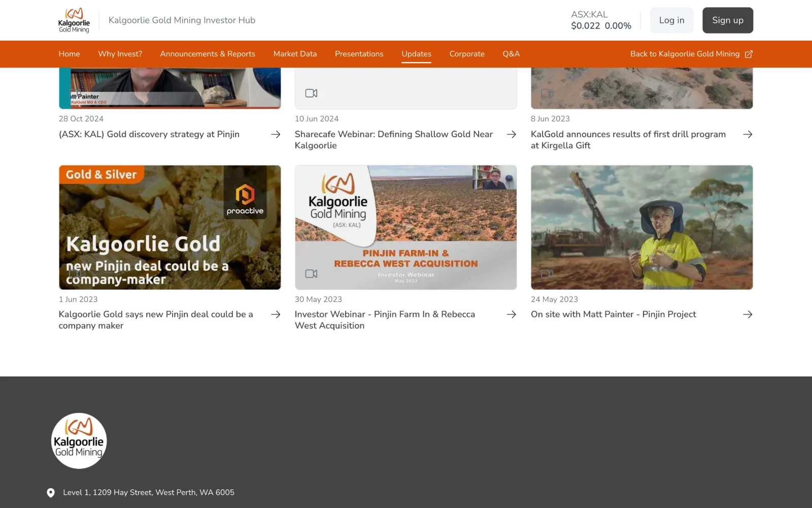Click arrow beside Investor Webinar Pinjin Farm In
Image resolution: width=812 pixels, height=508 pixels.
coord(512,315)
